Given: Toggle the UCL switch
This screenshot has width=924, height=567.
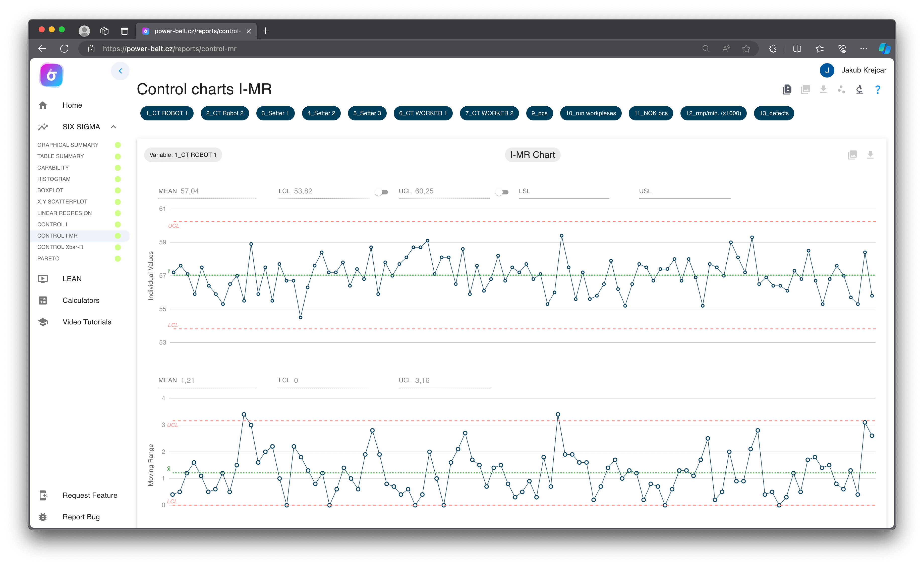Looking at the screenshot, I should click(x=502, y=192).
